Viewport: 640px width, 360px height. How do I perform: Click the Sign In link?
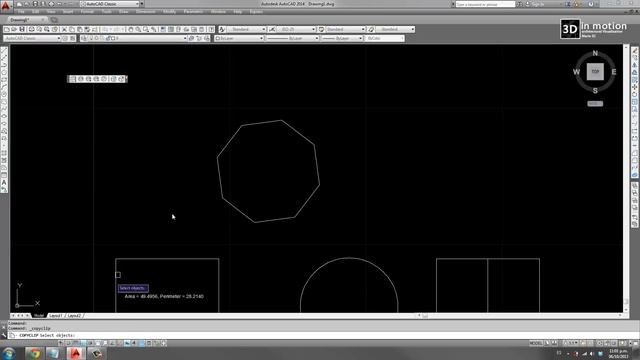point(538,4)
